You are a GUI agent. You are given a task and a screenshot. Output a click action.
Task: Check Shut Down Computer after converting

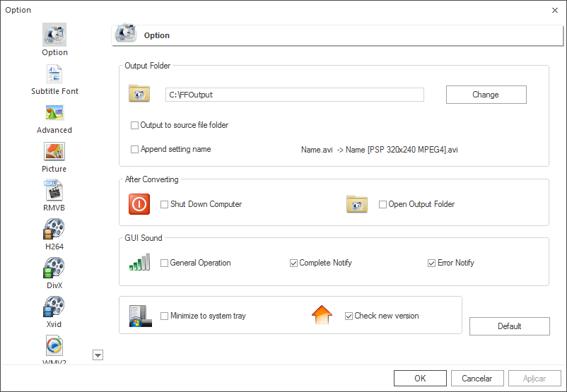click(x=164, y=205)
